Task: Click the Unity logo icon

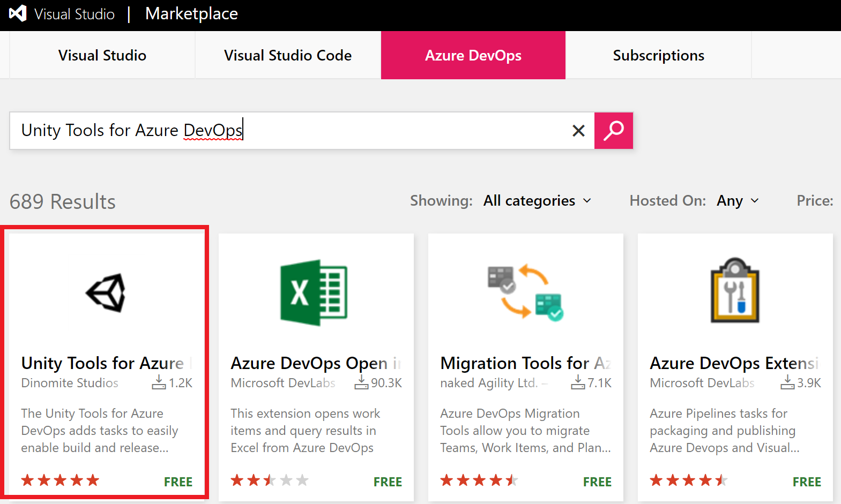Action: coord(106,292)
